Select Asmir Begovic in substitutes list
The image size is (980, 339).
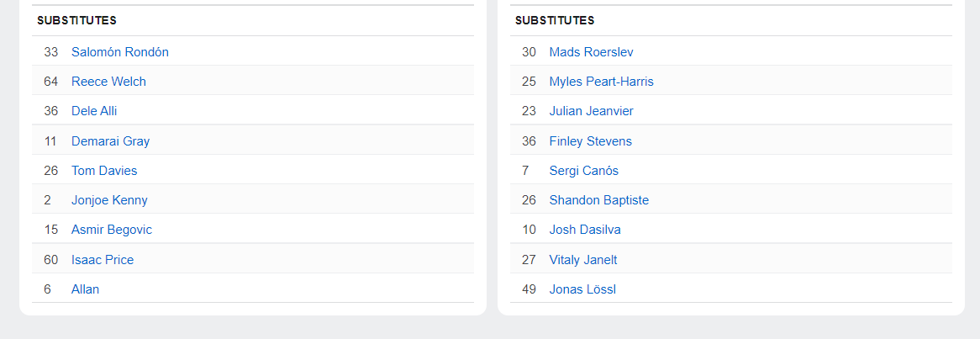112,230
